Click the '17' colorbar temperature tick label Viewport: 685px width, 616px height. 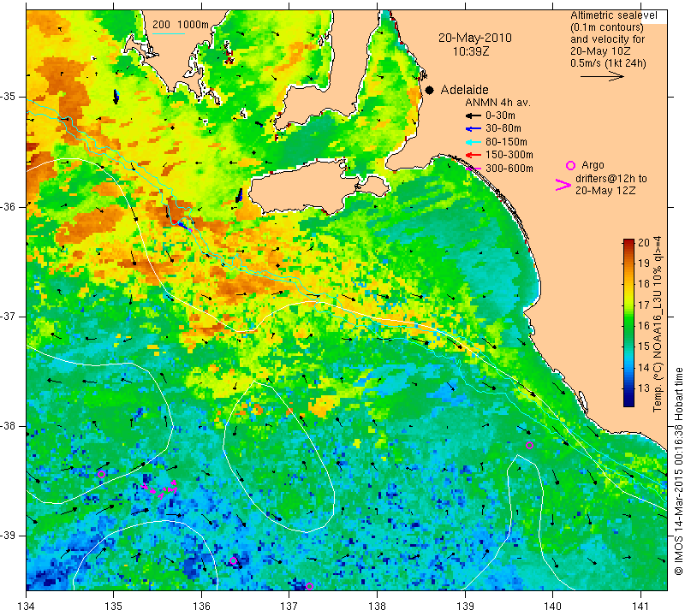click(644, 305)
